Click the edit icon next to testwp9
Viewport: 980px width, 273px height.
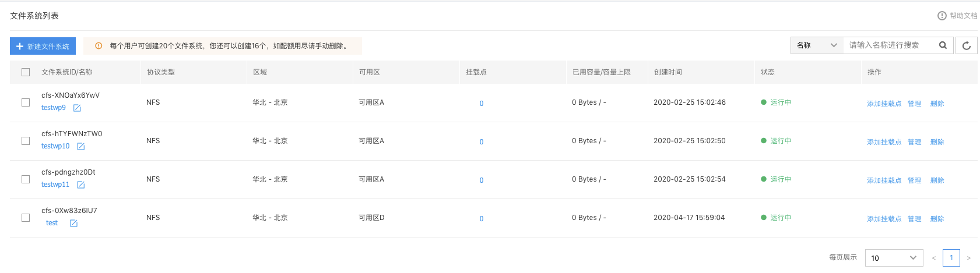tap(77, 108)
